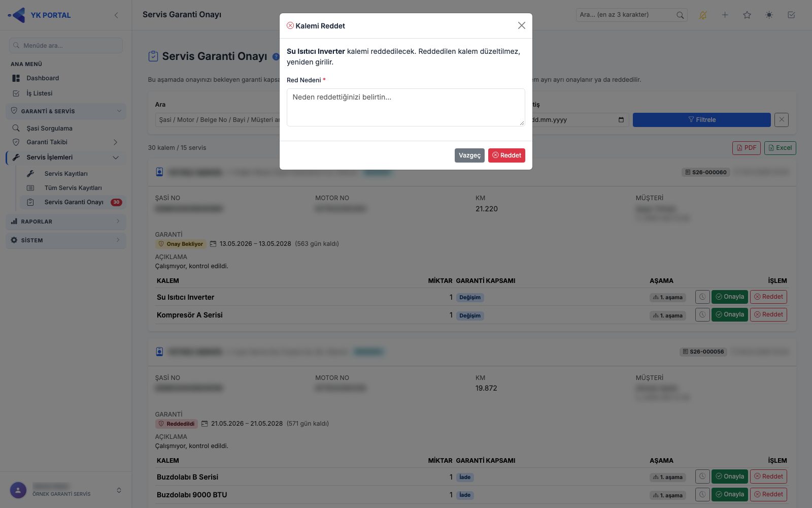Screen dimensions: 812x508
Task: Open user profile switcher at bottom
Action: pyautogui.click(x=119, y=490)
